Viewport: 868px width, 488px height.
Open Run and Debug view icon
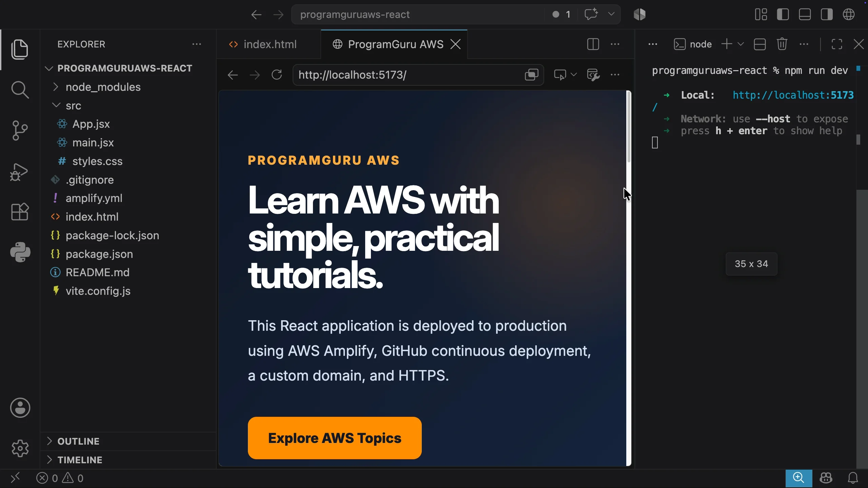(20, 171)
